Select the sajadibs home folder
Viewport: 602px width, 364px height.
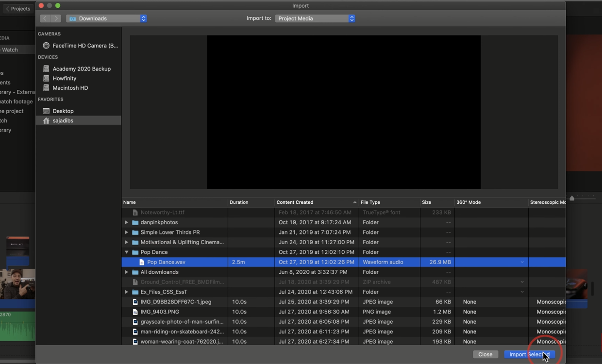pos(63,120)
